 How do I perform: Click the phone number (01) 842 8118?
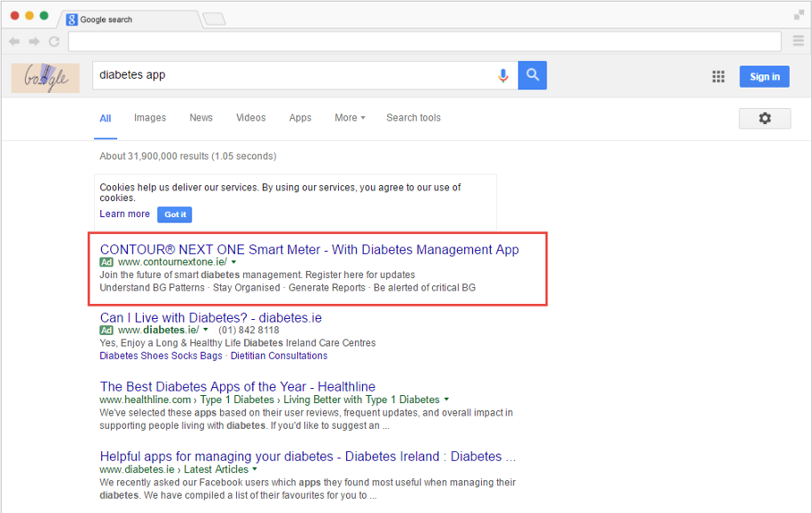[249, 331]
